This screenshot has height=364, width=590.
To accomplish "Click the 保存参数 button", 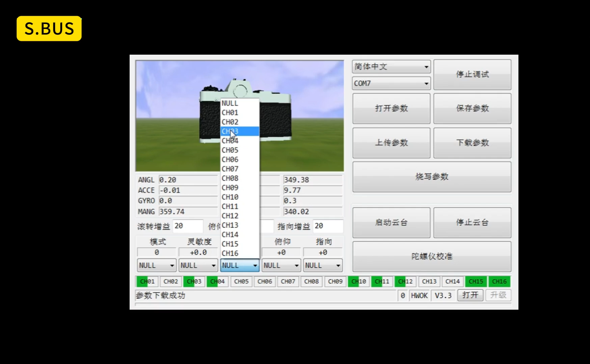I will 472,109.
